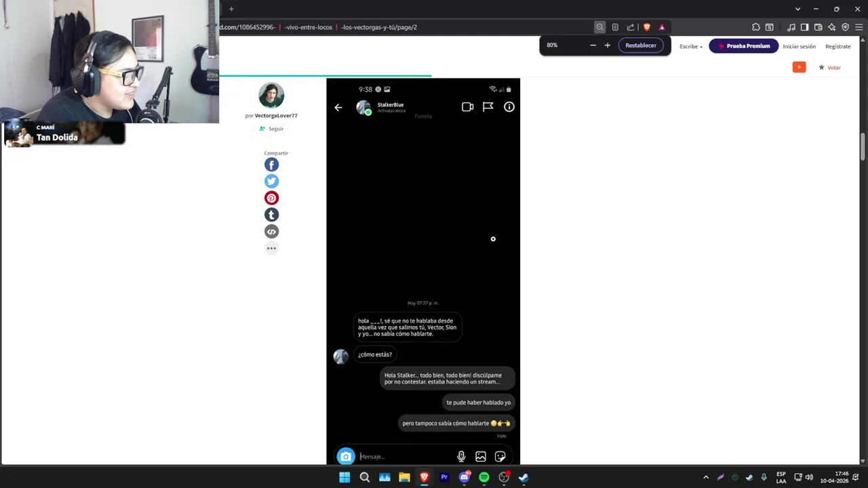
Task: Open Spotify from taskbar
Action: pyautogui.click(x=484, y=477)
